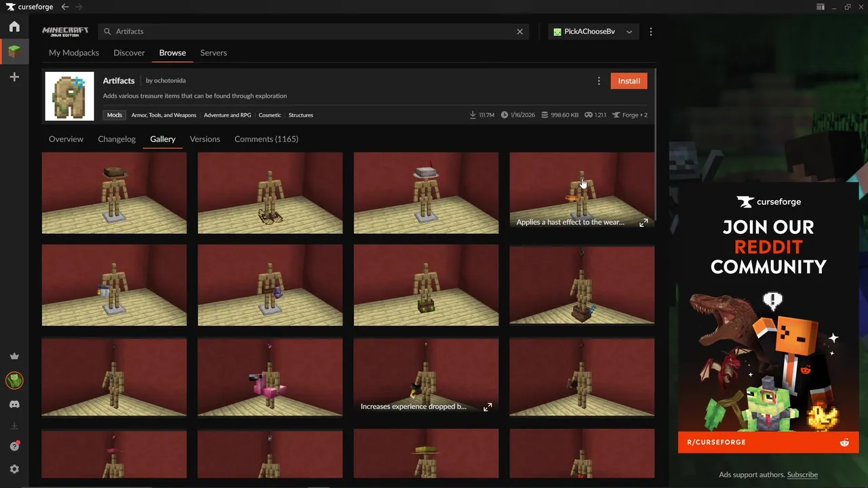The image size is (868, 488).
Task: Open gallery image with green boots mannequin
Action: point(426,285)
